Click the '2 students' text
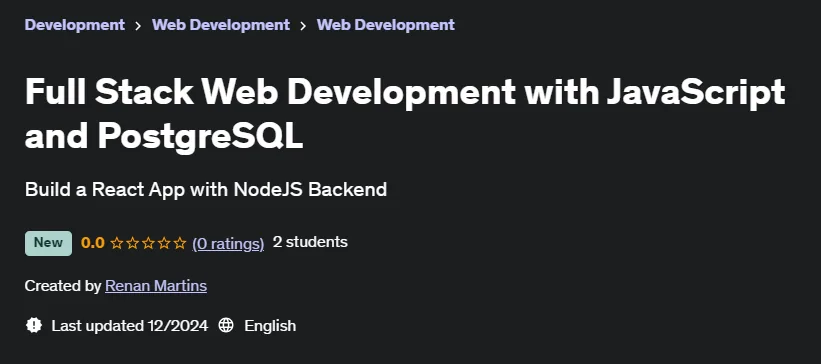This screenshot has height=364, width=821. tap(310, 242)
